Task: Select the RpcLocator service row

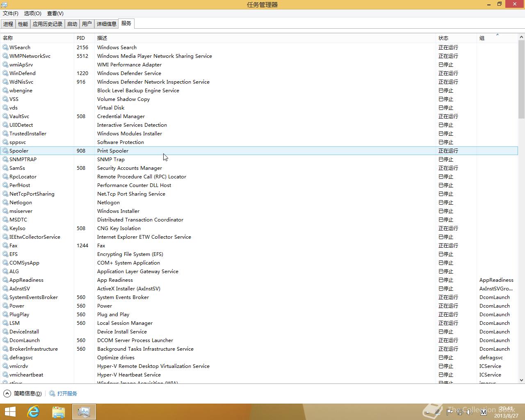Action: point(259,177)
